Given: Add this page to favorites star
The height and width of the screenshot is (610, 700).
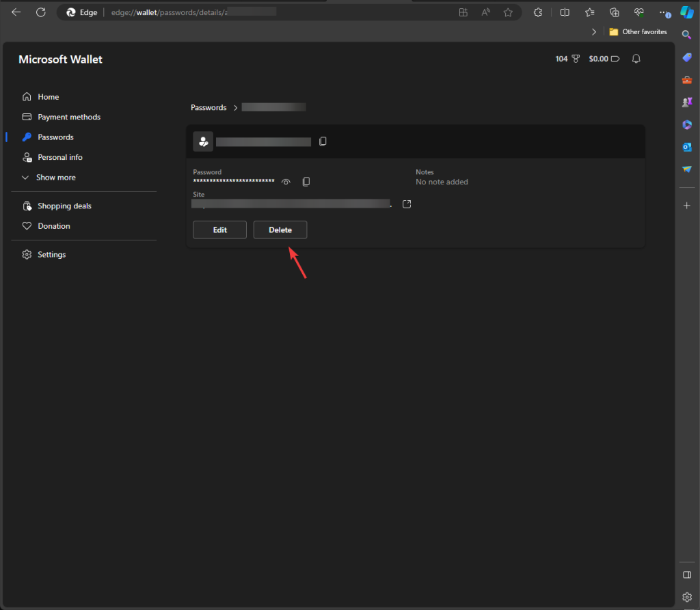Looking at the screenshot, I should click(508, 12).
